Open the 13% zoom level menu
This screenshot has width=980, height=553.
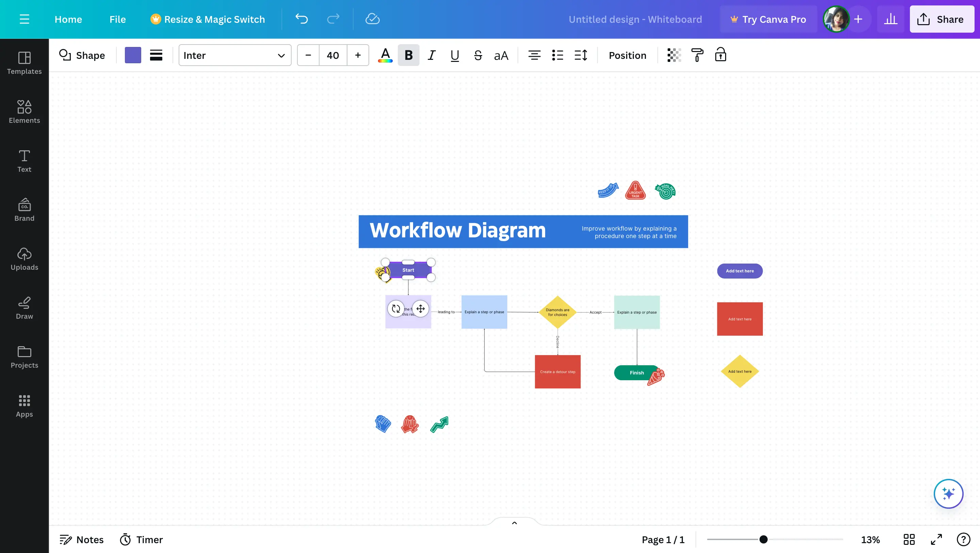tap(870, 539)
